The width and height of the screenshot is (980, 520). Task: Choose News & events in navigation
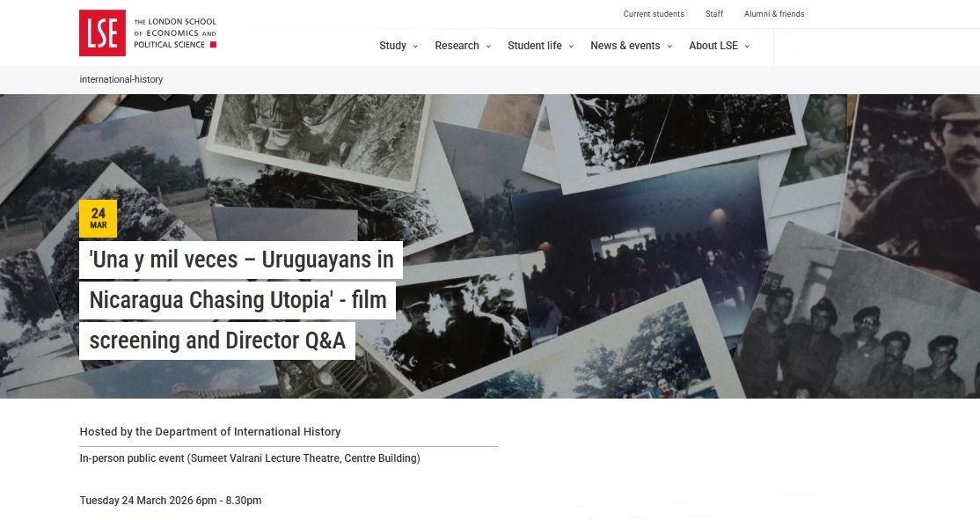point(625,46)
